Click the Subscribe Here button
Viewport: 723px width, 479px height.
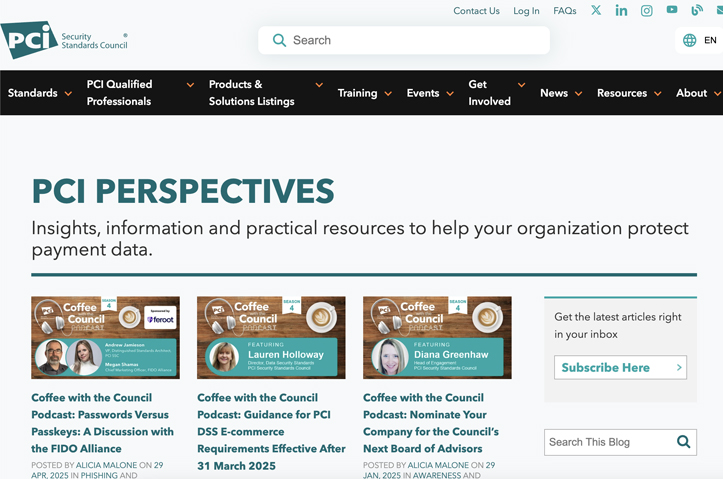coord(620,367)
